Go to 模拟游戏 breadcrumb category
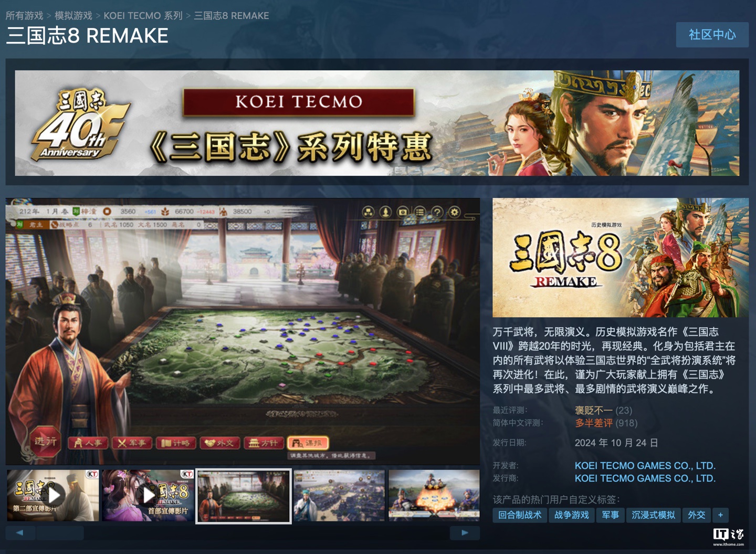Image resolution: width=756 pixels, height=554 pixels. point(73,16)
